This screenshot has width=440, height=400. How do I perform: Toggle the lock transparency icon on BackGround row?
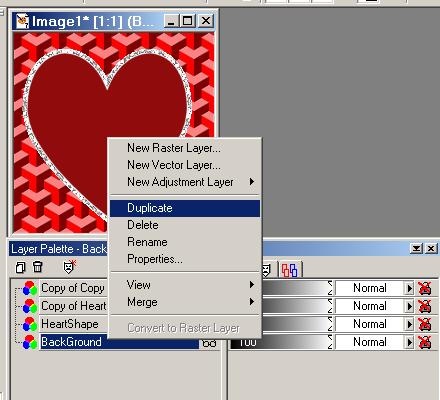425,342
